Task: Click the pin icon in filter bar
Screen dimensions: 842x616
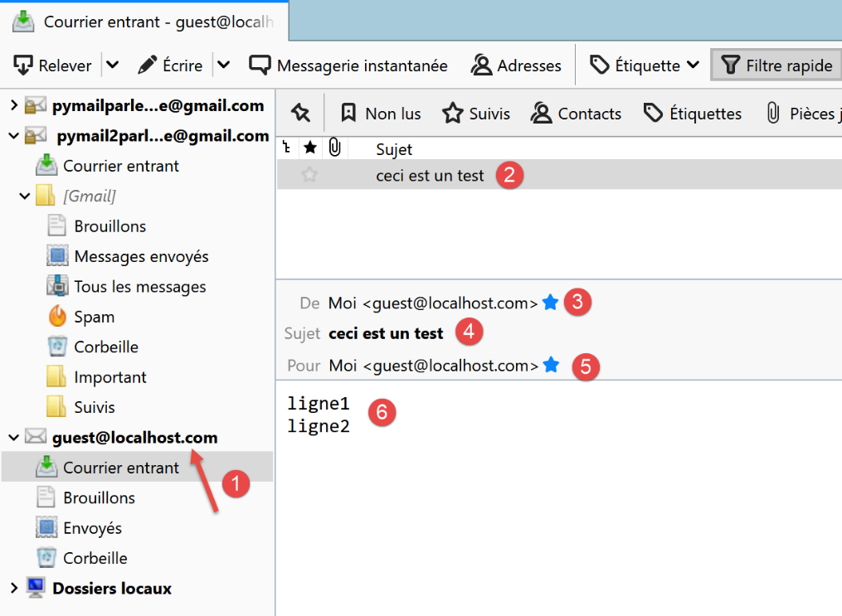Action: pyautogui.click(x=300, y=114)
